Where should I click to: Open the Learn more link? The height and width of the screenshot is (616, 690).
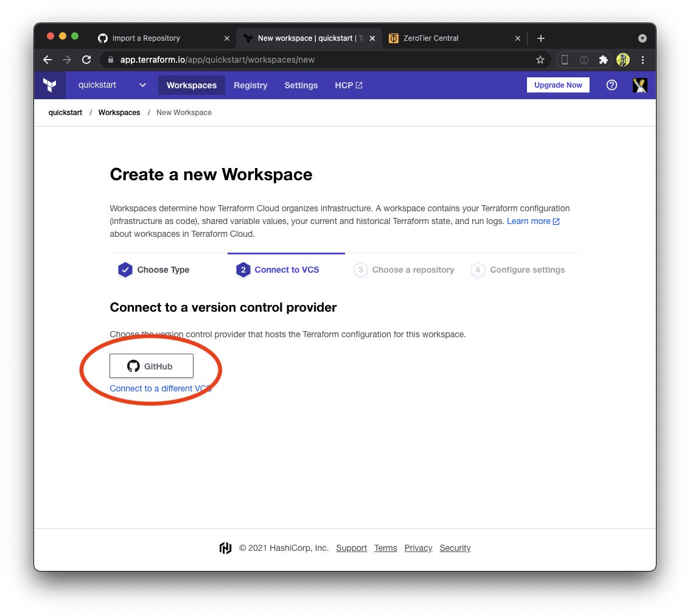click(533, 221)
